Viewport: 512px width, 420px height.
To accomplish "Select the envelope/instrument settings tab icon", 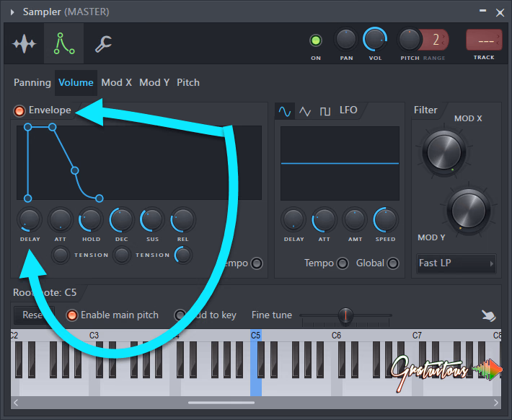I will [x=64, y=43].
